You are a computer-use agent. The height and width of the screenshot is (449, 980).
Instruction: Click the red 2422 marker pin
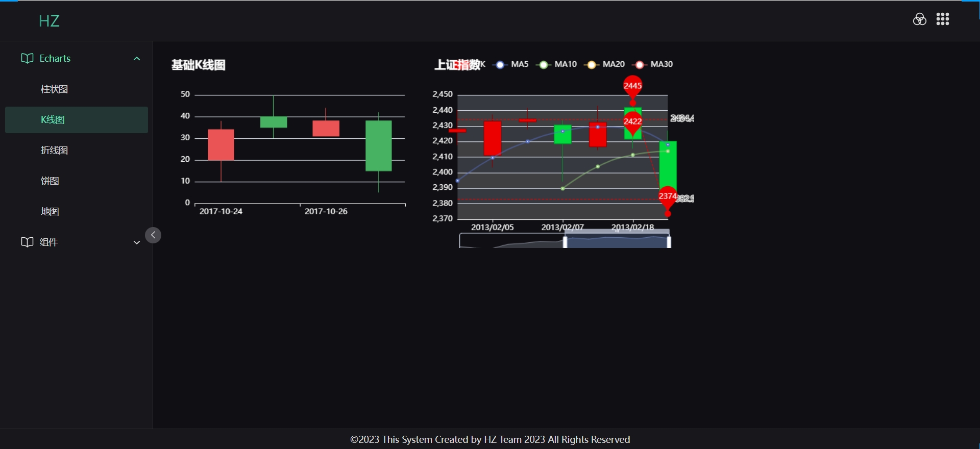coord(632,122)
